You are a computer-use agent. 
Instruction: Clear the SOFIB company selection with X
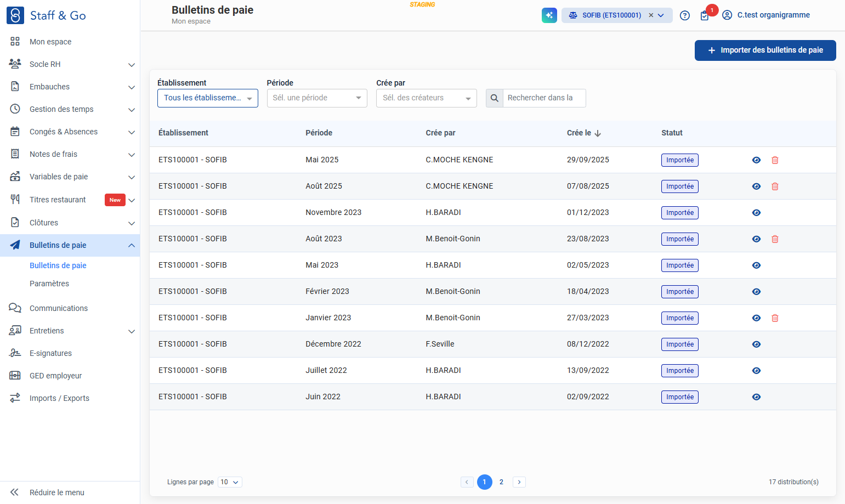651,15
